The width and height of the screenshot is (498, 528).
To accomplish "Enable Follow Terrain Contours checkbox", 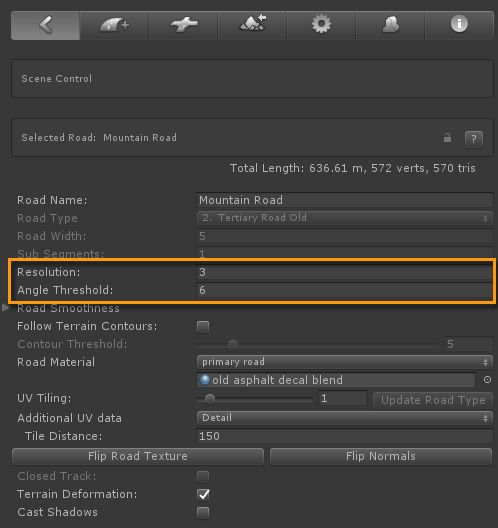I will [x=203, y=327].
